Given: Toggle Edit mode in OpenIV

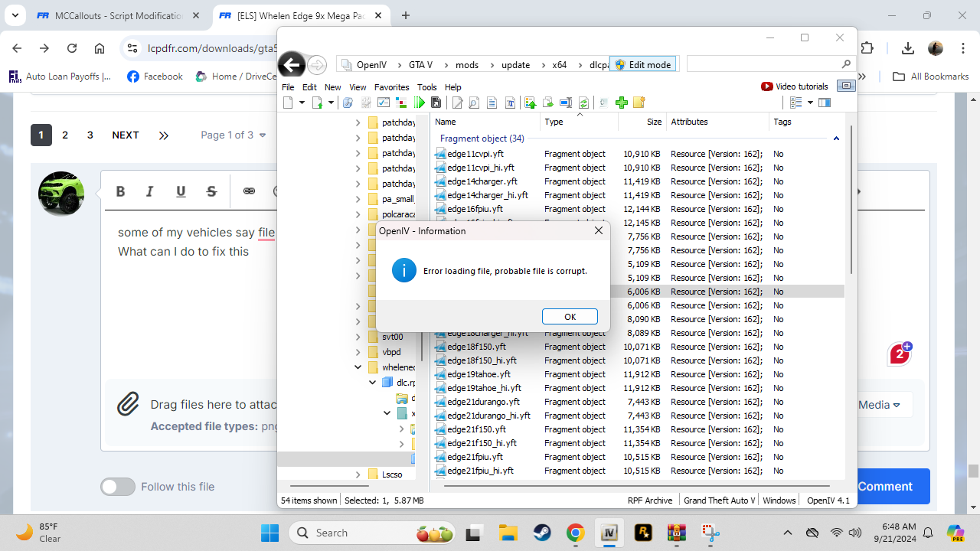Looking at the screenshot, I should (x=642, y=65).
